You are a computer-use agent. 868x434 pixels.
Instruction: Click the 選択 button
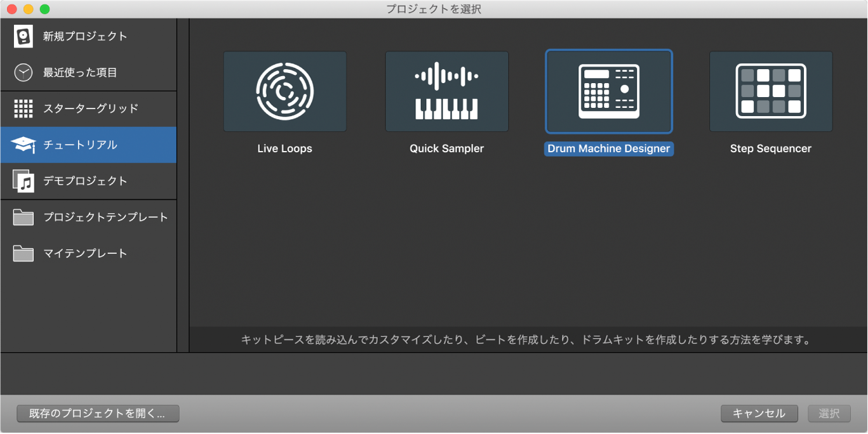tap(829, 414)
